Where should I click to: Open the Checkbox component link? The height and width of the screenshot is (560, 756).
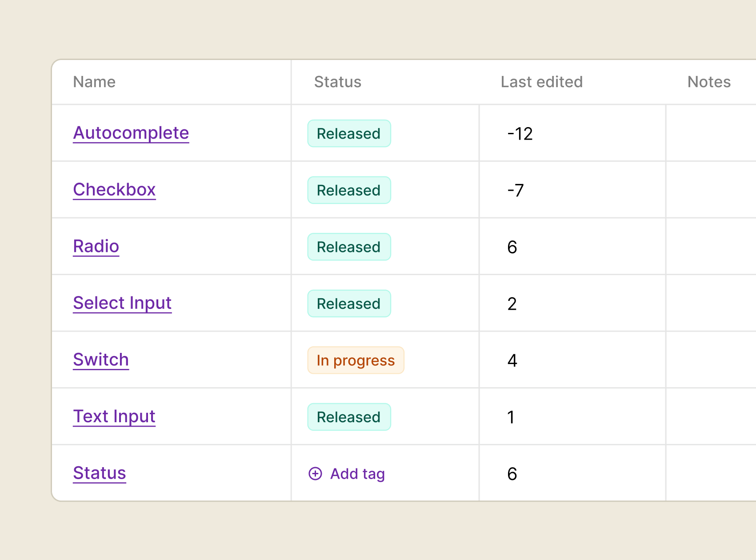pyautogui.click(x=114, y=190)
